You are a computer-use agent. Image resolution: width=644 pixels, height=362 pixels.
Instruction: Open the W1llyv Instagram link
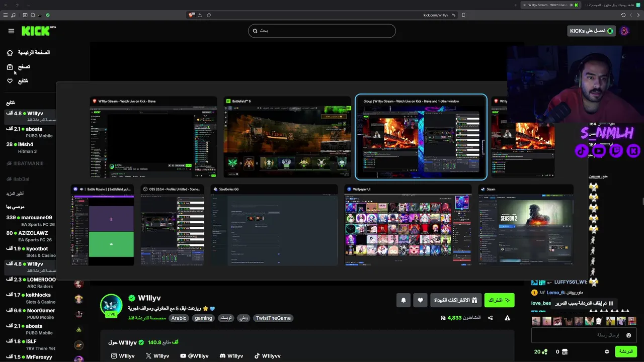pyautogui.click(x=123, y=356)
